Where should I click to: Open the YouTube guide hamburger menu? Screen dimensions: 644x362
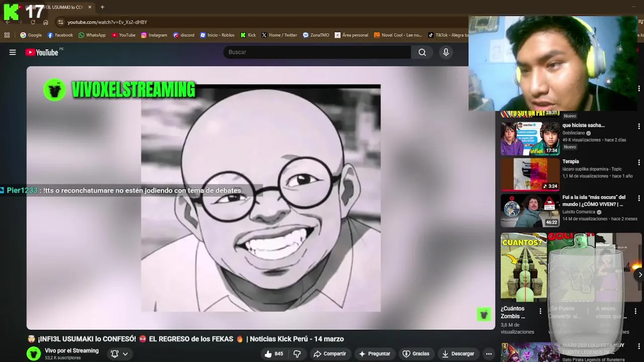click(x=13, y=52)
